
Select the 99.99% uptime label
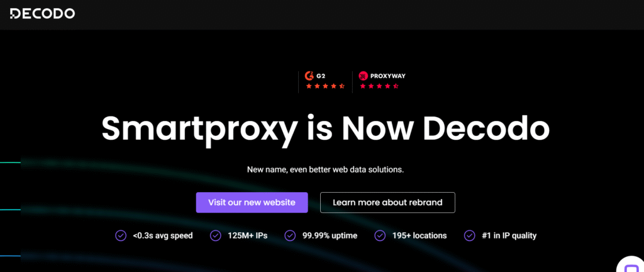click(x=330, y=236)
